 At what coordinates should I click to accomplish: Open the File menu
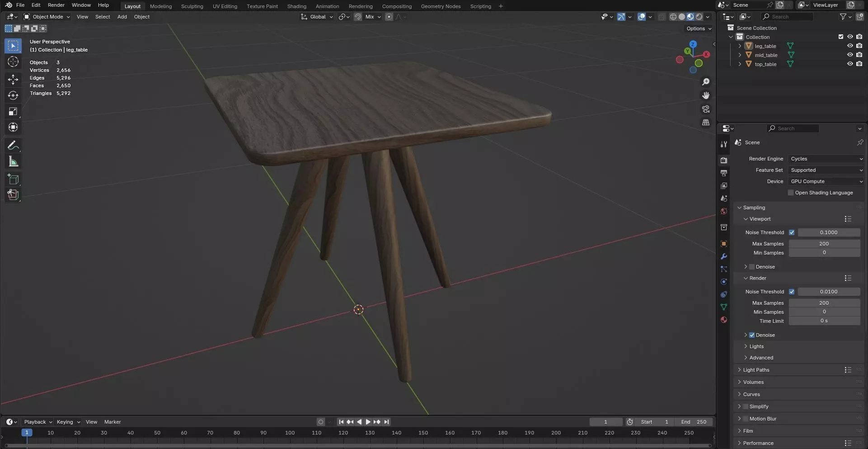click(x=20, y=5)
